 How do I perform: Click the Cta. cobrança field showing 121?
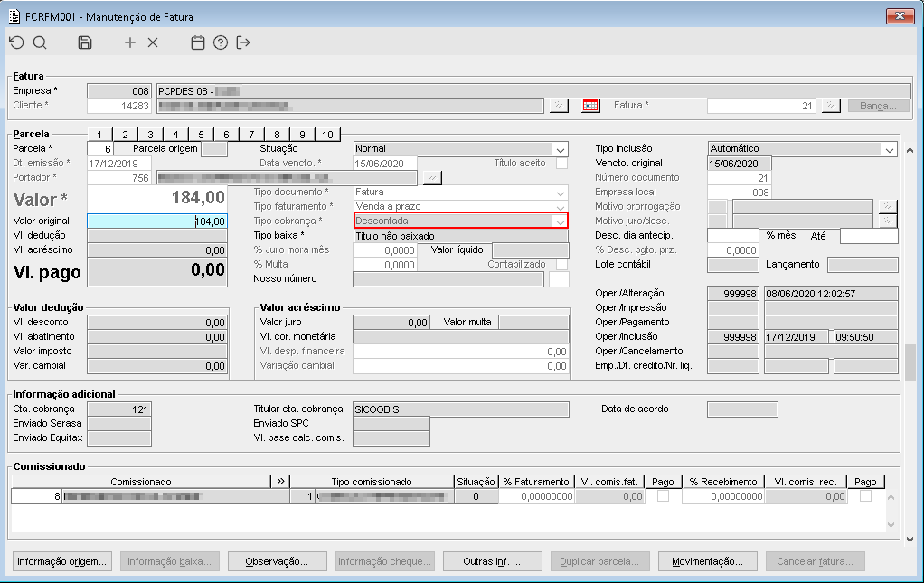coord(119,409)
